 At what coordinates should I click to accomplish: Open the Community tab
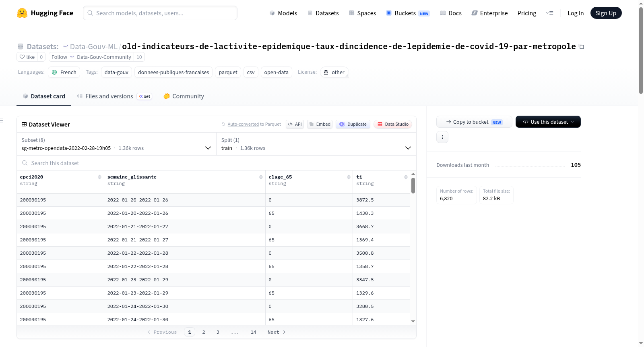(x=184, y=96)
